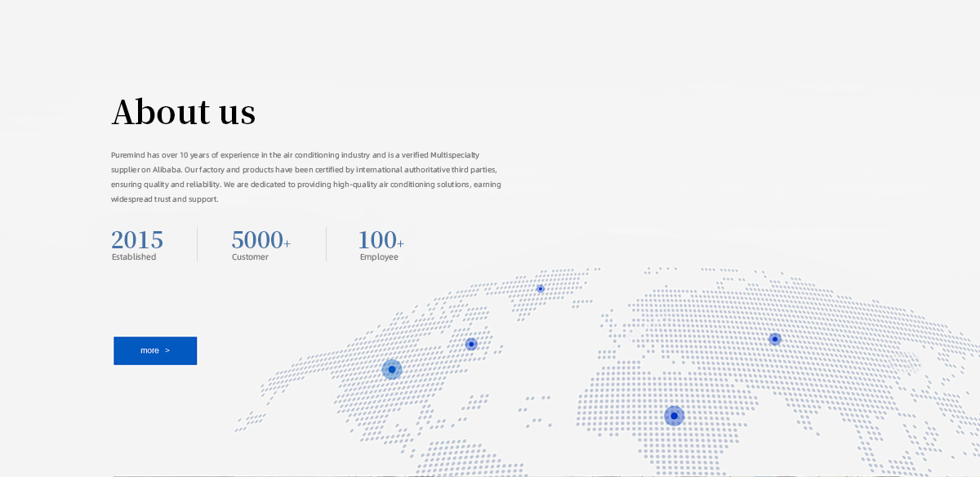This screenshot has height=477, width=980.
Task: Click the "2015" established figure
Action: pos(137,240)
